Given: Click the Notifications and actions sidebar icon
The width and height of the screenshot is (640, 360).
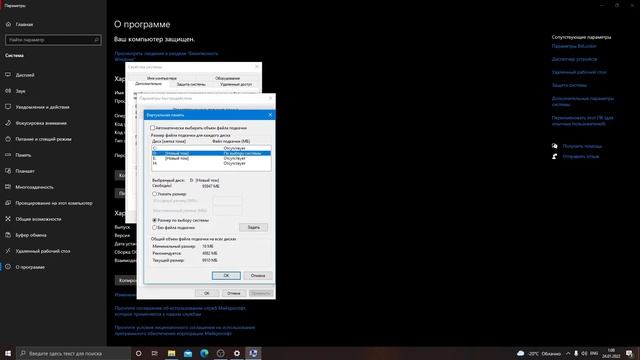Looking at the screenshot, I should tap(8, 107).
